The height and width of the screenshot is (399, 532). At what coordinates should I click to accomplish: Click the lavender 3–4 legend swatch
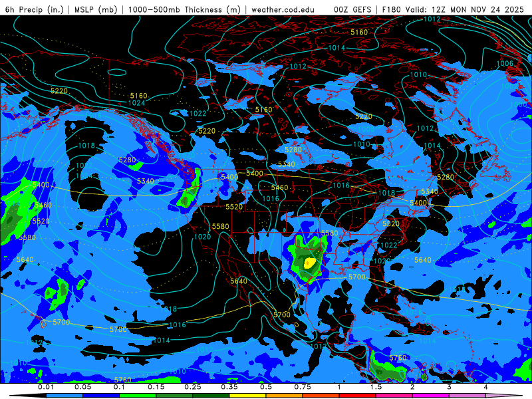click(x=467, y=396)
